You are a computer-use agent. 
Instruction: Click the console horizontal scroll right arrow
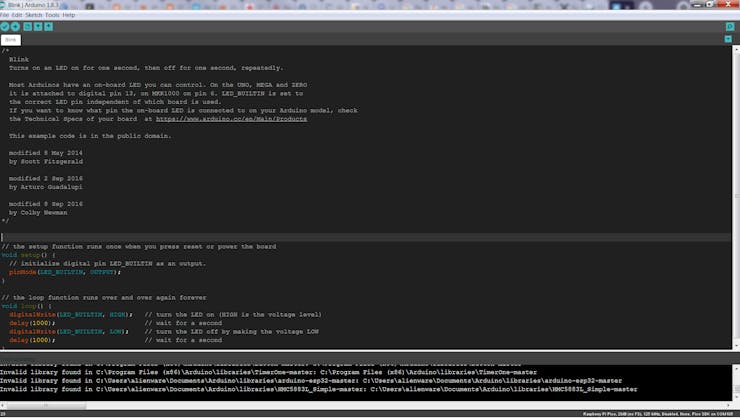pyautogui.click(x=729, y=405)
